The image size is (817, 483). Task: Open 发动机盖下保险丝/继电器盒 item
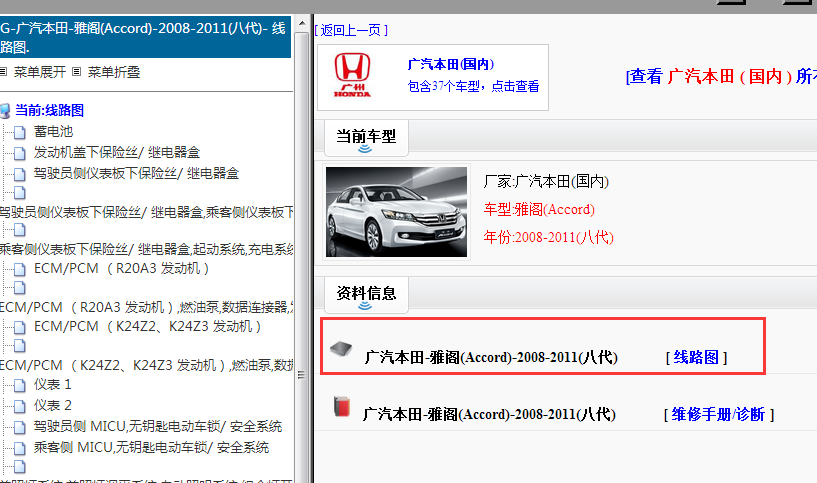pyautogui.click(x=117, y=152)
